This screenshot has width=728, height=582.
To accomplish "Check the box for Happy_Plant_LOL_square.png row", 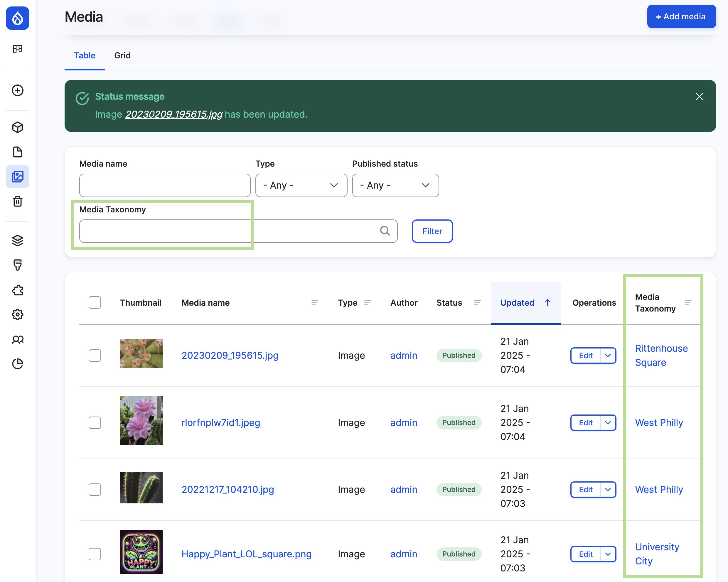I will [95, 554].
